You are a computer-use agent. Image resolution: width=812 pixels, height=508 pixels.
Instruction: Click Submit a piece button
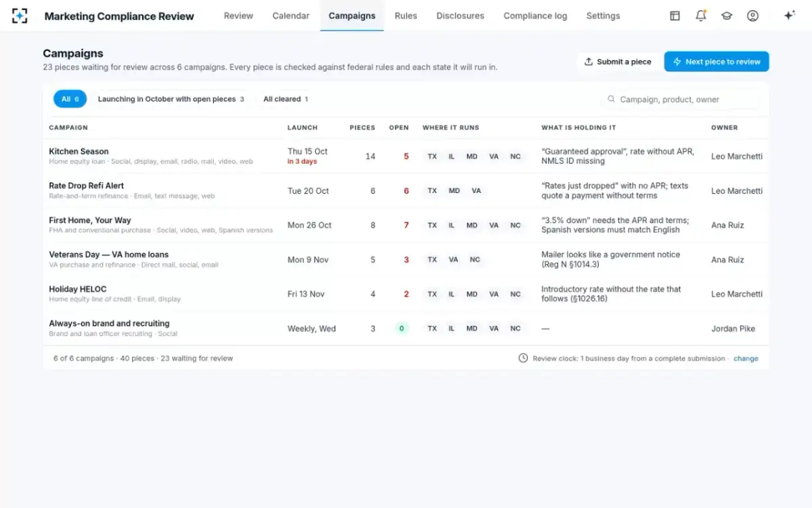618,62
